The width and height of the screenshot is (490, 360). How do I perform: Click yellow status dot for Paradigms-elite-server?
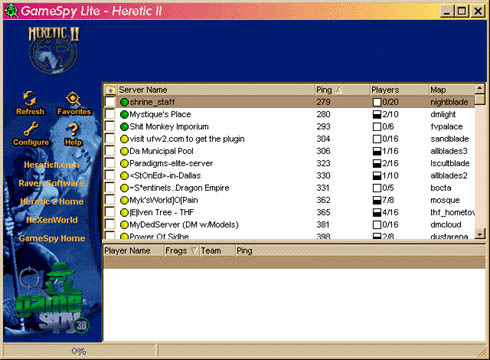point(124,163)
